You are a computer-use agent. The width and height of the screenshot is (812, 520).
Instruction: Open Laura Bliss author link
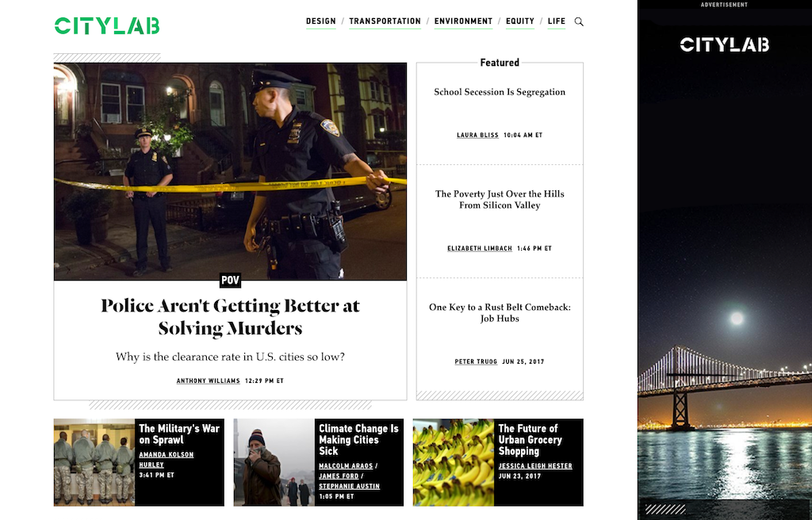click(x=477, y=136)
